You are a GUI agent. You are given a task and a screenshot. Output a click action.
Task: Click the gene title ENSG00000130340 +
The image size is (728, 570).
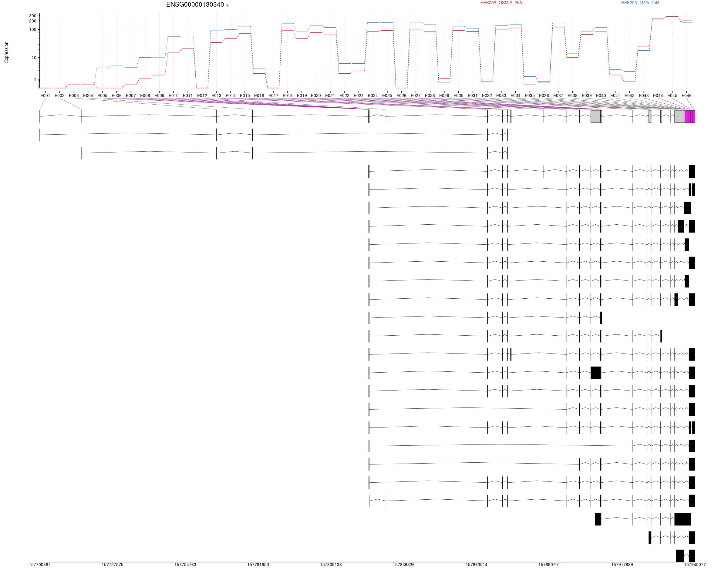[198, 5]
